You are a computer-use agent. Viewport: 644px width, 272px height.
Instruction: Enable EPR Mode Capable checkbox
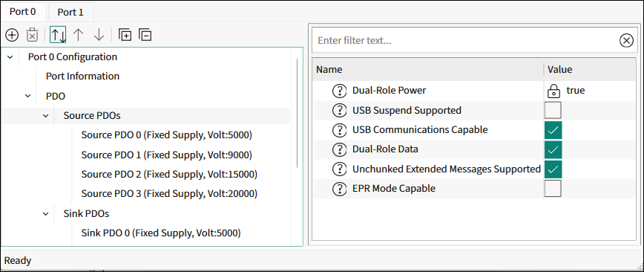coord(553,189)
